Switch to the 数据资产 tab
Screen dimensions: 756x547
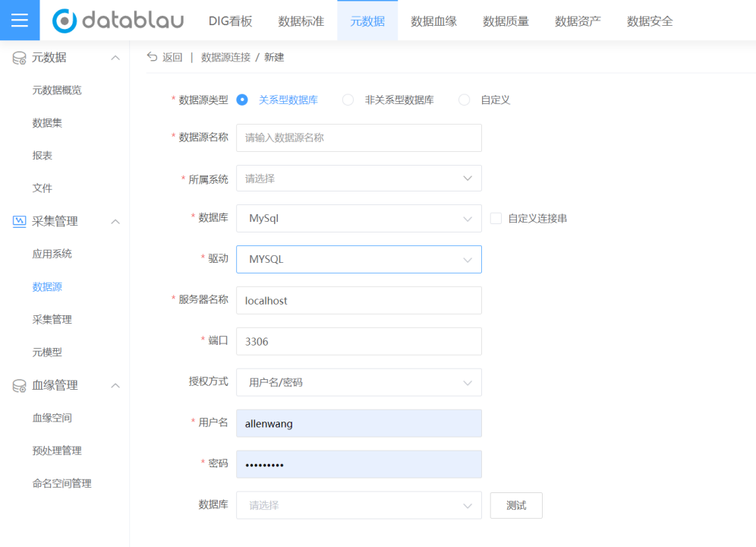click(x=578, y=21)
